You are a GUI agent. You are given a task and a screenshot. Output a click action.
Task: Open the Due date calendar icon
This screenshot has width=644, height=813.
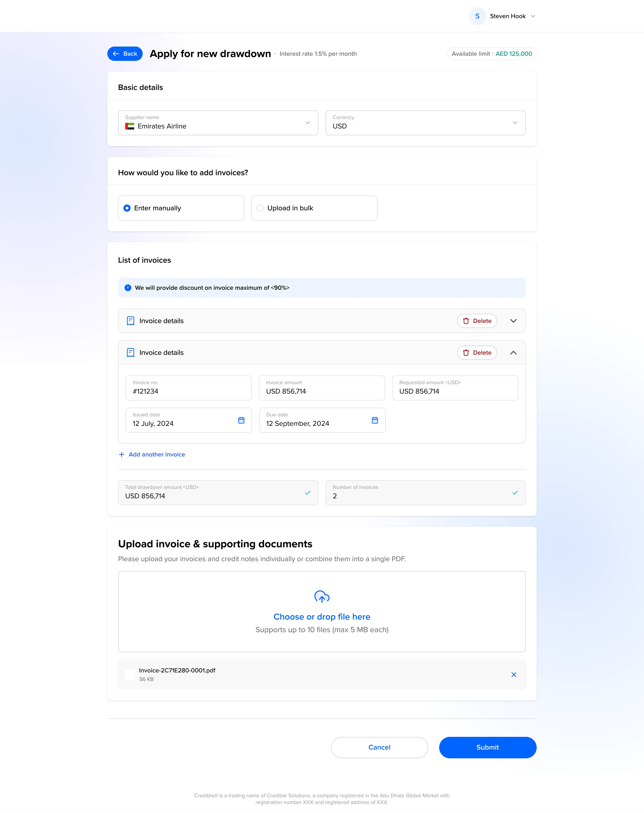(x=375, y=420)
